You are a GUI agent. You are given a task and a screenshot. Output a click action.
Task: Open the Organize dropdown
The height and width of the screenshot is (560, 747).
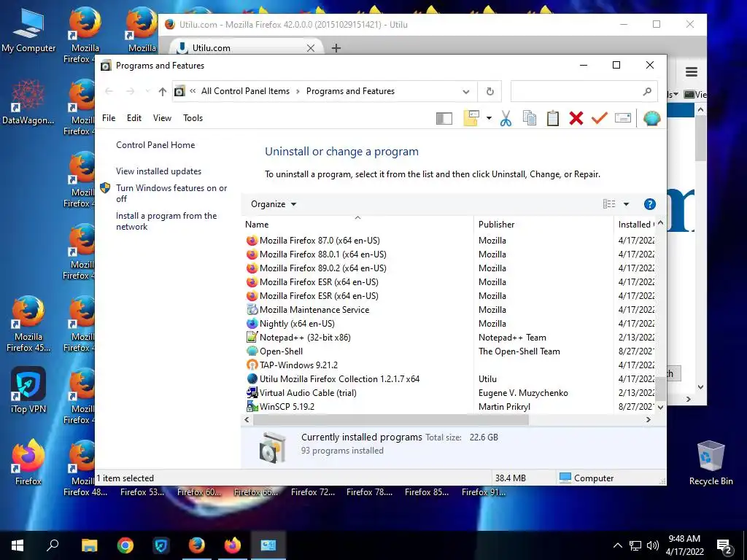(274, 204)
